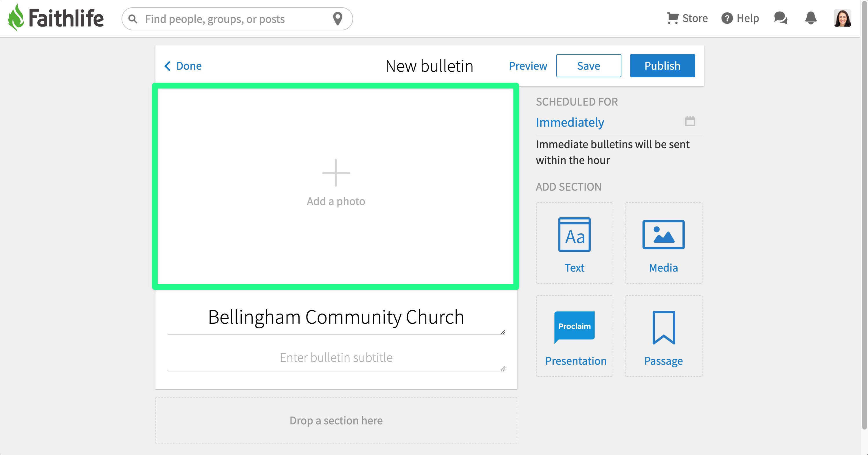Click the Media section label
The height and width of the screenshot is (455, 868).
(663, 268)
